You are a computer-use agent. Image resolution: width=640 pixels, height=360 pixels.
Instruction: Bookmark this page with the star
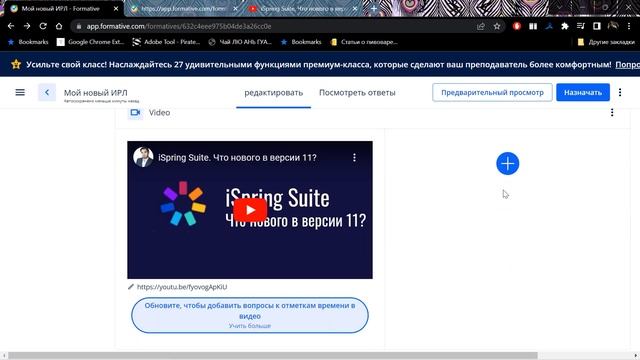click(497, 26)
